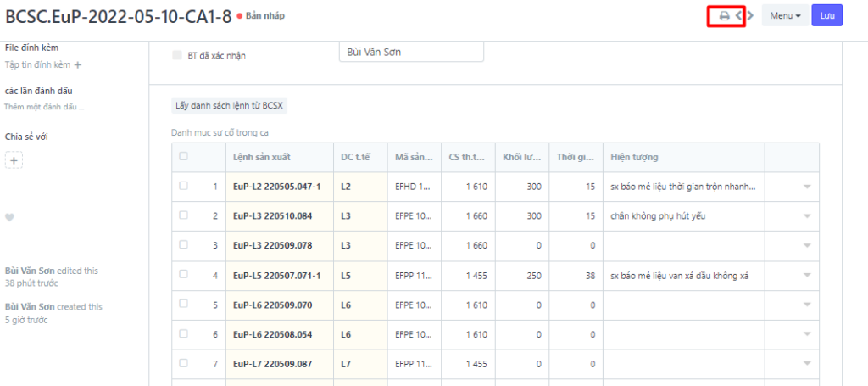868x386 pixels.
Task: Click the Bùi Văn Sơn input field
Action: pyautogui.click(x=410, y=53)
